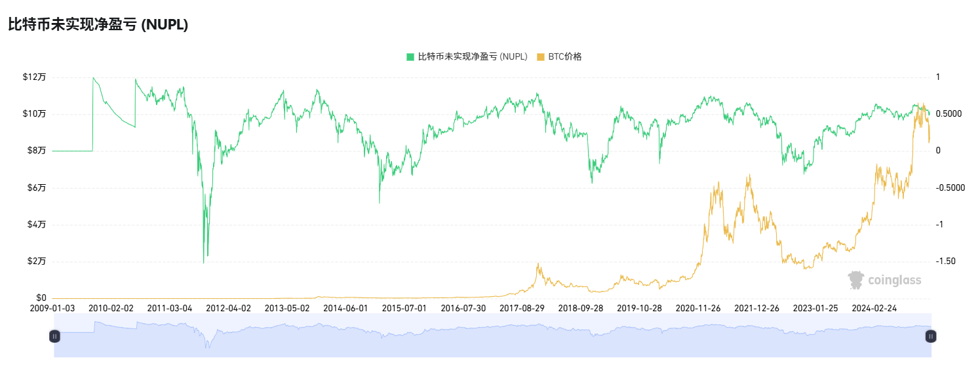Click the right axis value -1.50
The image size is (980, 365).
pyautogui.click(x=945, y=261)
